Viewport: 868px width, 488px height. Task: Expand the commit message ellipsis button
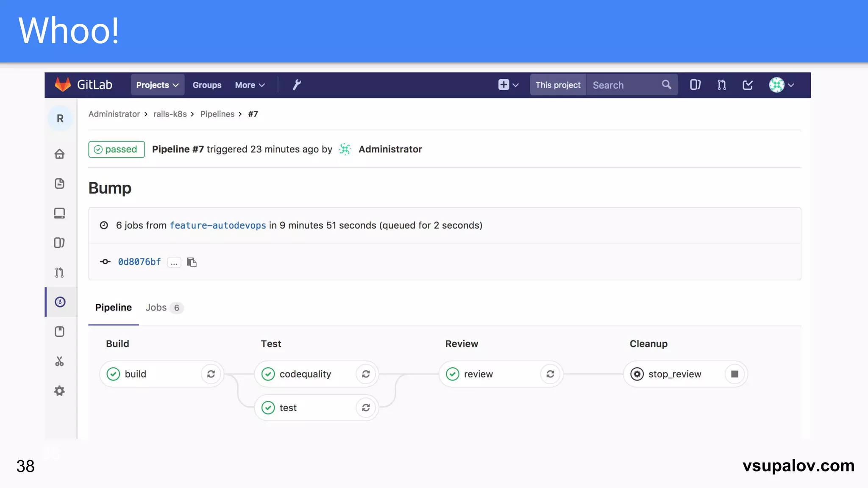174,263
